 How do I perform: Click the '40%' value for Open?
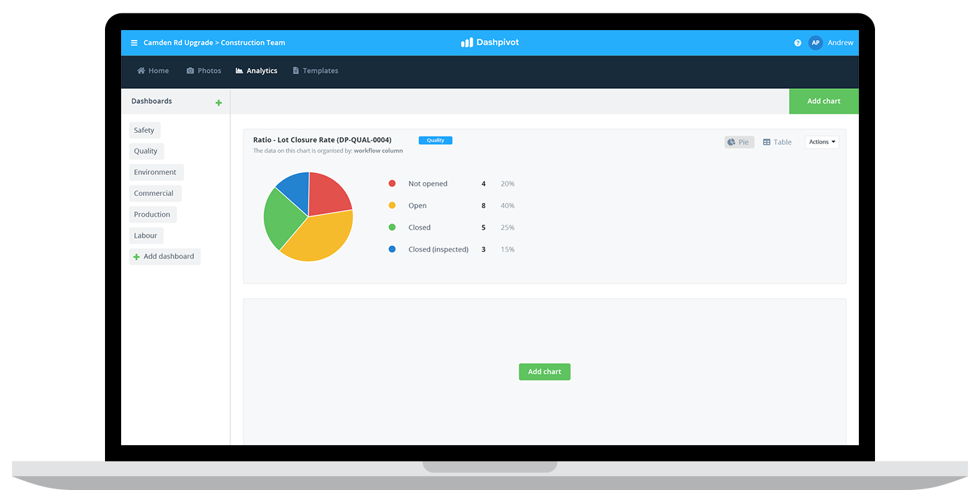pyautogui.click(x=507, y=206)
